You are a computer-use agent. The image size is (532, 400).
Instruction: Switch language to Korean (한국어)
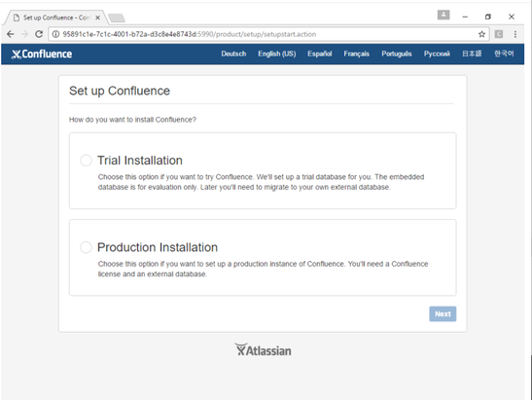click(x=504, y=54)
